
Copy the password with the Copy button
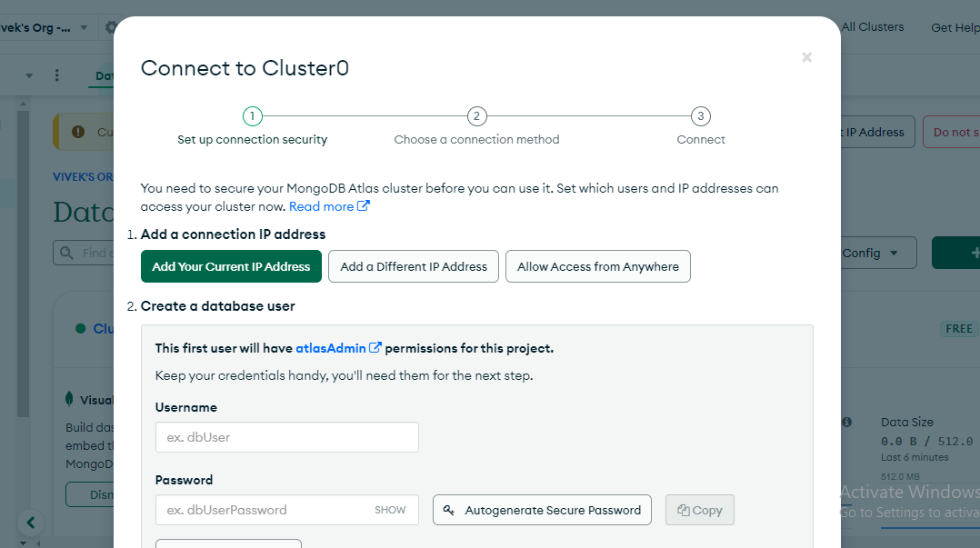tap(699, 510)
